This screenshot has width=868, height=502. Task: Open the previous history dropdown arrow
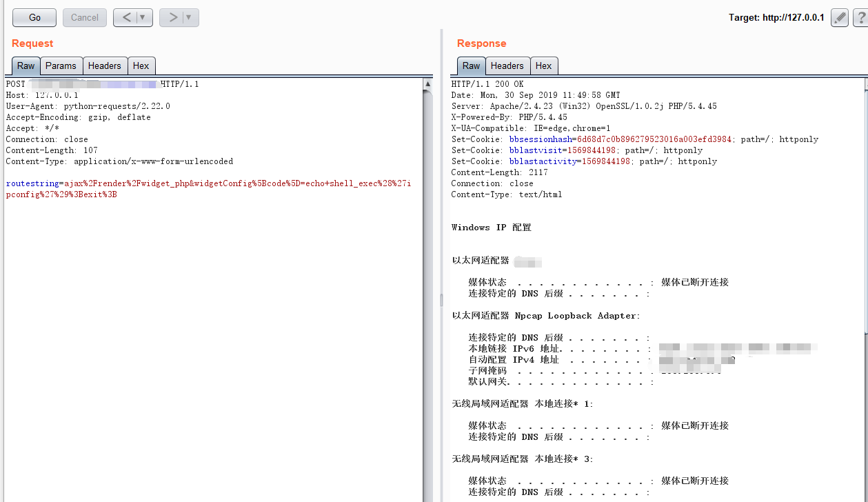(x=144, y=18)
